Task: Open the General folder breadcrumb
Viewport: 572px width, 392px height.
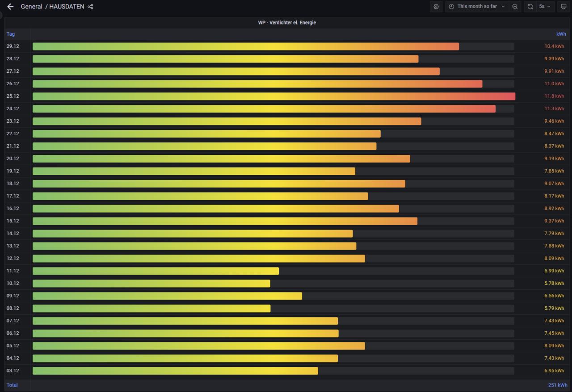Action: pyautogui.click(x=31, y=7)
